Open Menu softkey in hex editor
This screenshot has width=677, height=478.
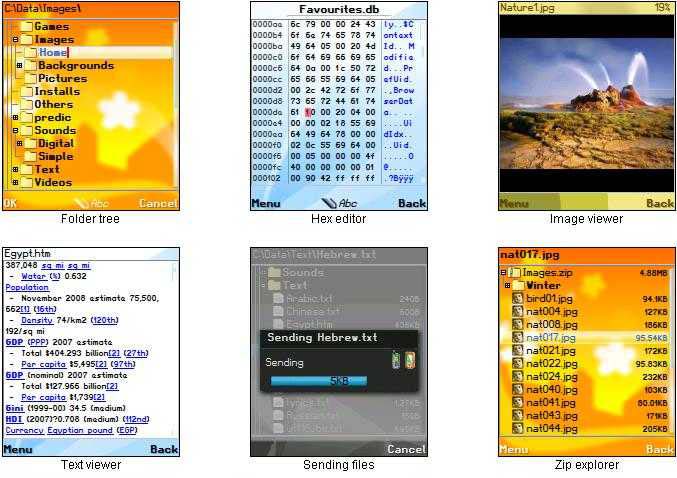[266, 203]
